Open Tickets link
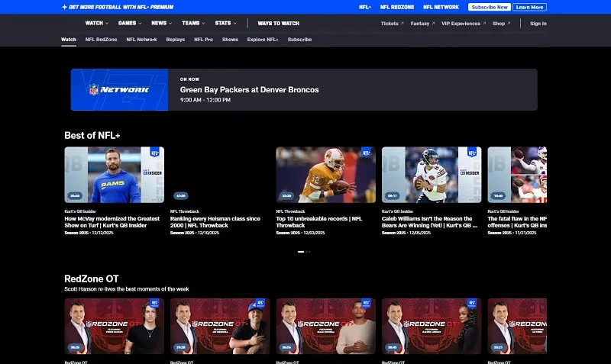This screenshot has width=611, height=364. [x=390, y=24]
